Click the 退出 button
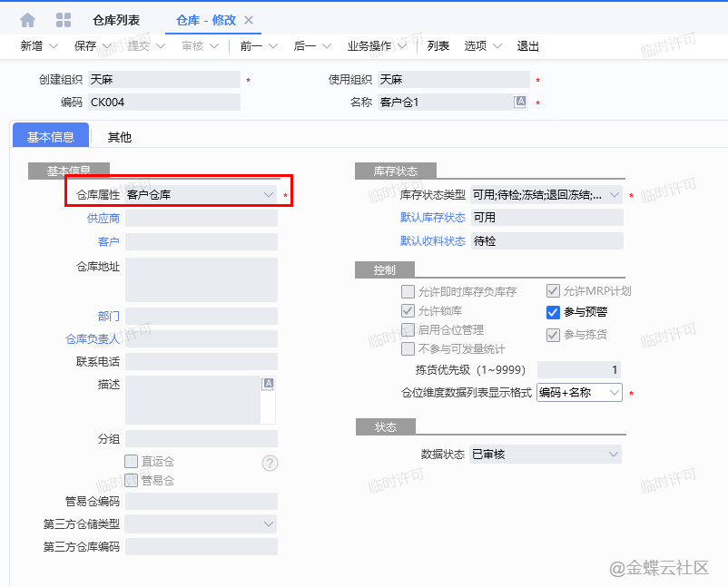Screen dimensions: 728x587 (x=527, y=46)
